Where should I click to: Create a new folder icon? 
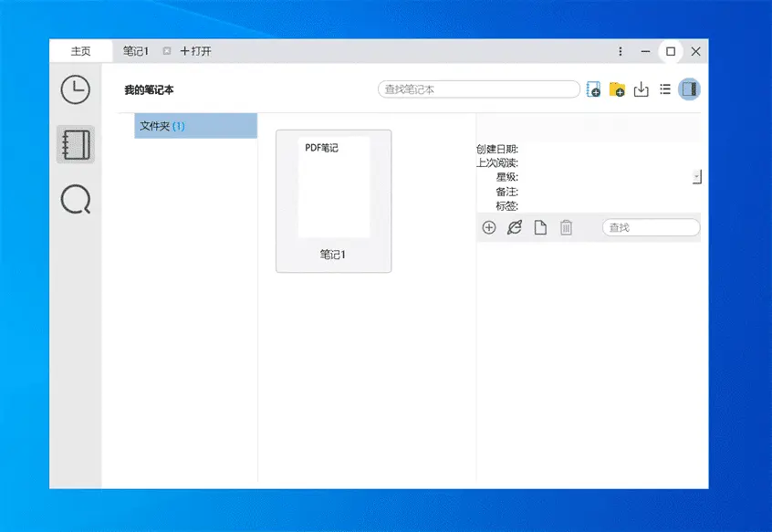click(617, 89)
